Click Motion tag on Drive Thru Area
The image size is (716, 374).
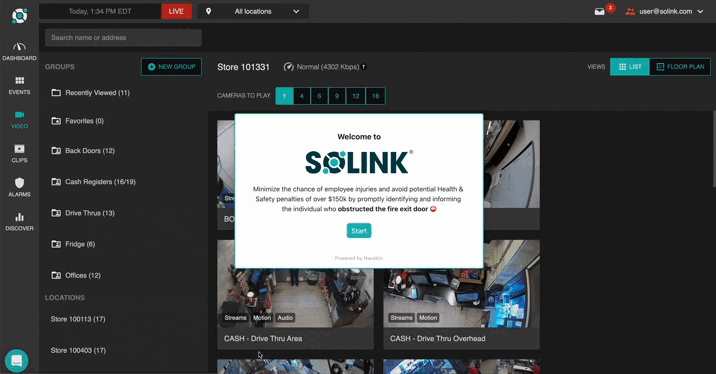262,318
